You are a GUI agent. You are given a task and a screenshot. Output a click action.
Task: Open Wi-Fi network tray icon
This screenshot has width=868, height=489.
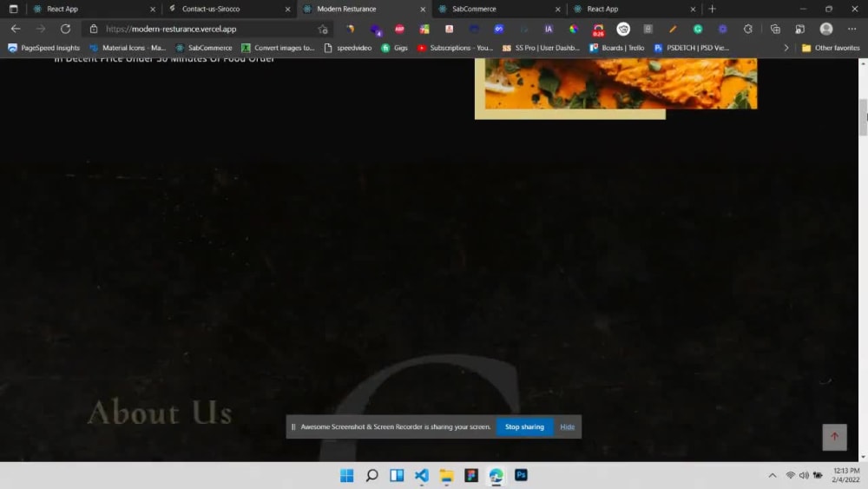791,475
